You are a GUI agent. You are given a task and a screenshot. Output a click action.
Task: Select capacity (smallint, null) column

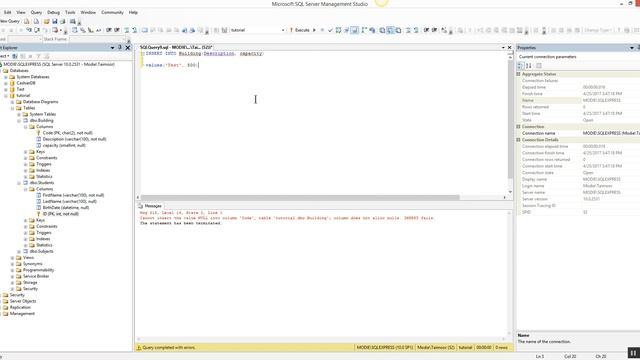click(x=64, y=145)
